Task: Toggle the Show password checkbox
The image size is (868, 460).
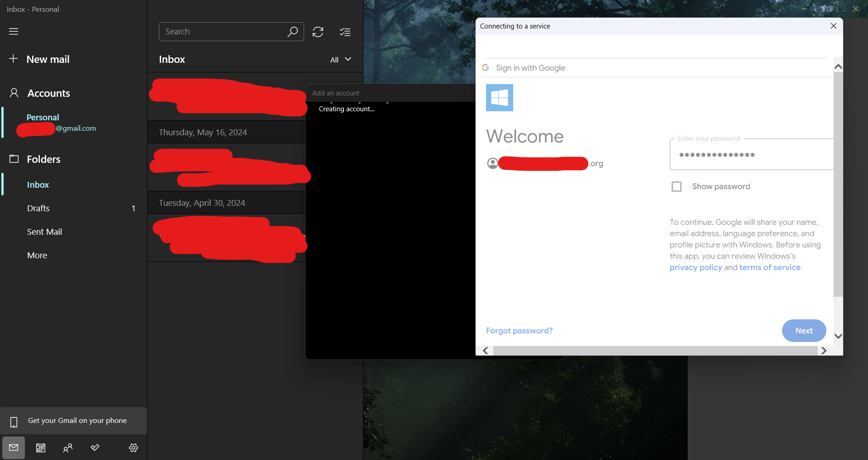Action: click(677, 186)
